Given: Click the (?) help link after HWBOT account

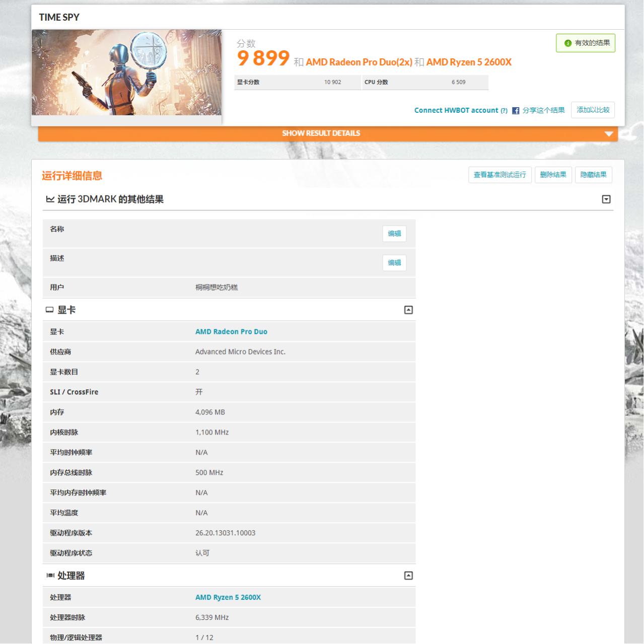Looking at the screenshot, I should click(504, 111).
